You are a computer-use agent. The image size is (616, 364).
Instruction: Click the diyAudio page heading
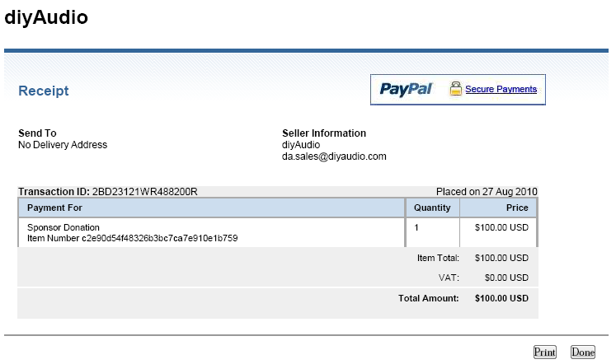[46, 17]
